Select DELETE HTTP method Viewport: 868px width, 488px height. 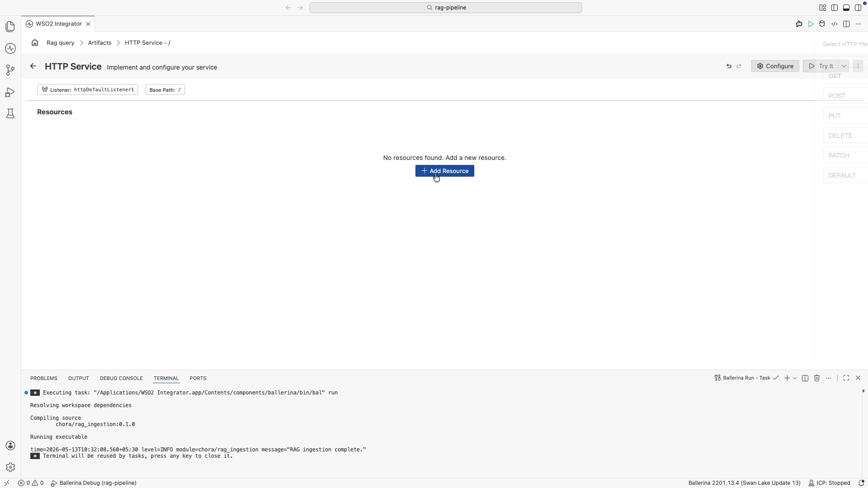click(x=845, y=136)
